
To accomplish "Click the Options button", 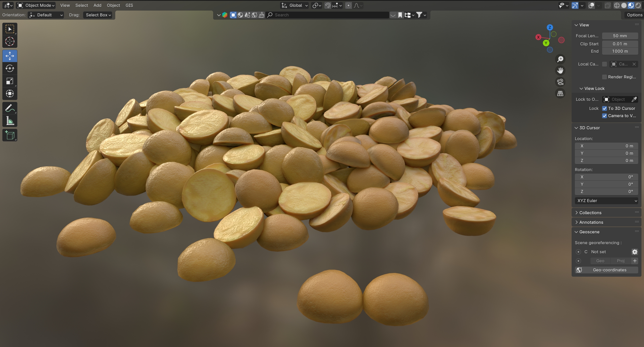I will pos(634,15).
